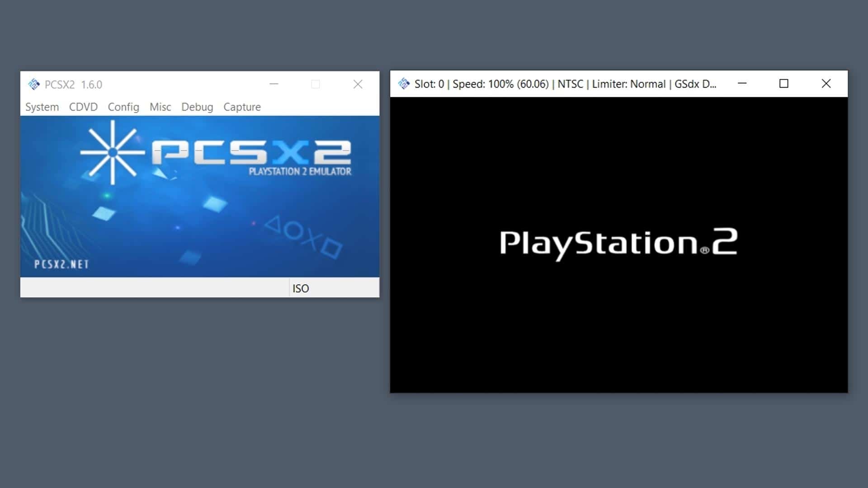The height and width of the screenshot is (488, 868).
Task: Open the System menu in PCSX2
Action: click(x=42, y=107)
